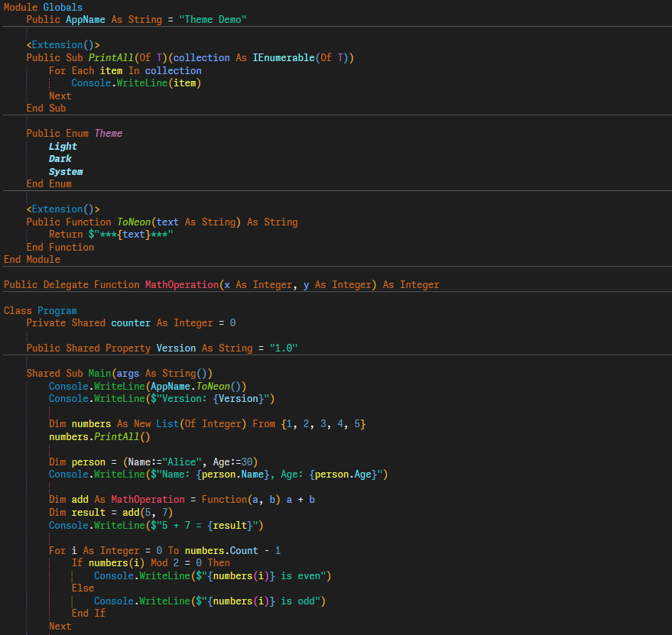
Task: Select the PrintAll subroutine name
Action: [x=109, y=57]
